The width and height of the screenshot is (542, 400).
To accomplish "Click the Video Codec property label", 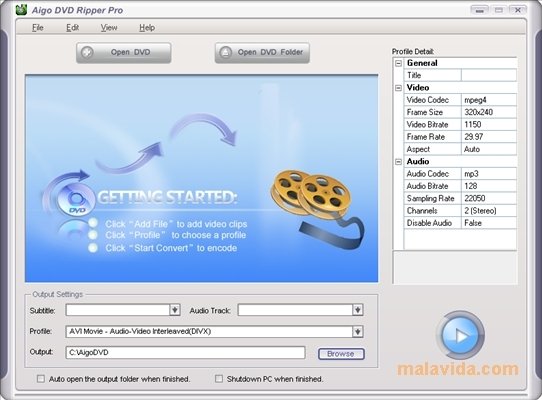I will click(x=428, y=100).
